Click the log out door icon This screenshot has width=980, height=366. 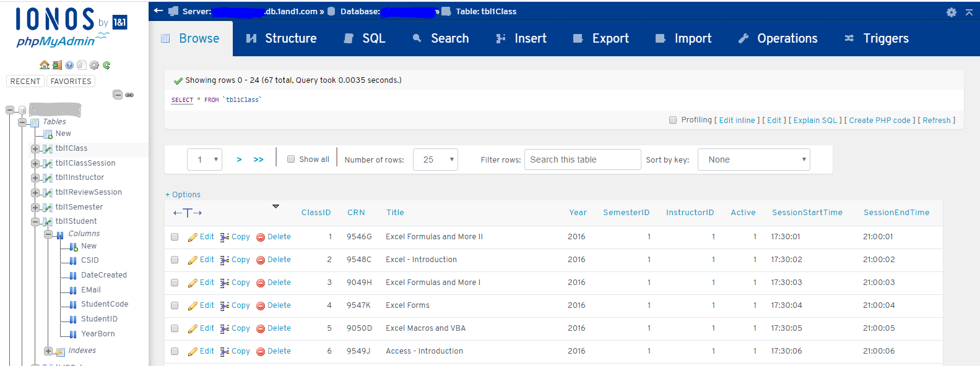click(x=57, y=65)
